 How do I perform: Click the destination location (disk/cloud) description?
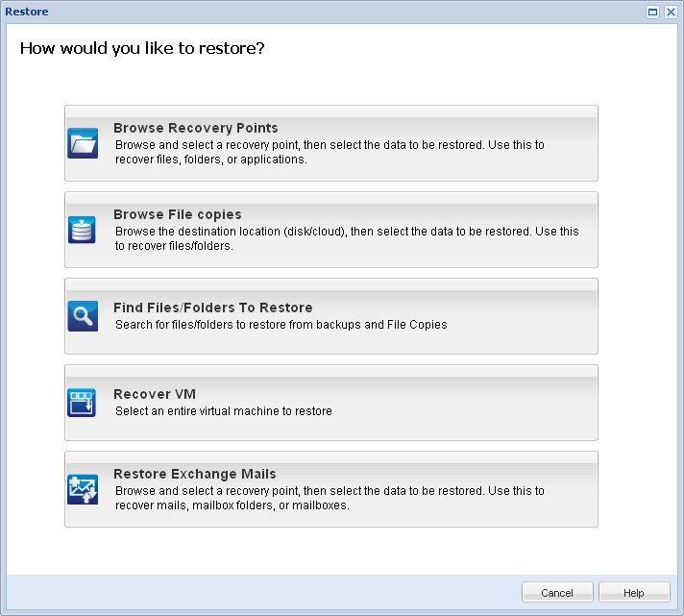pos(347,239)
